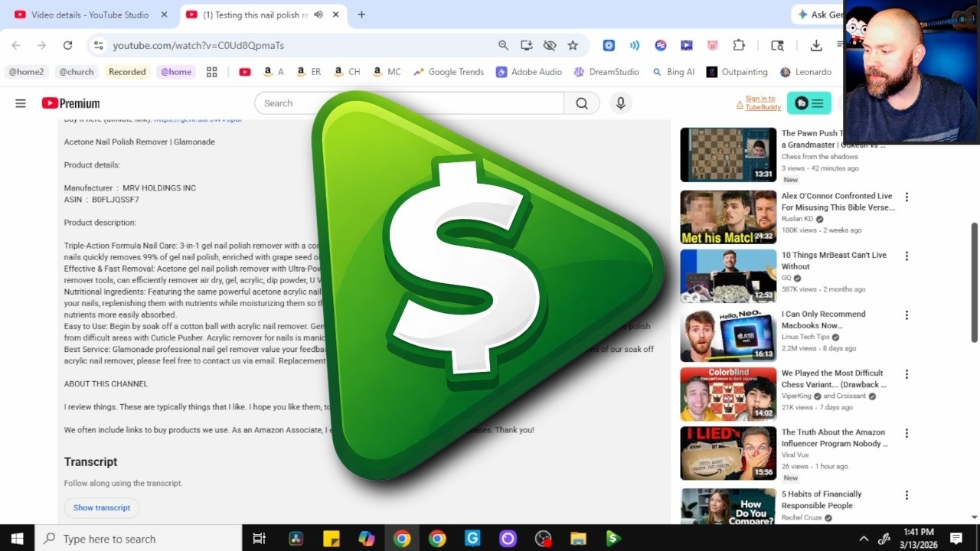
Task: Open the Recorded bookmarks group
Action: tap(127, 71)
